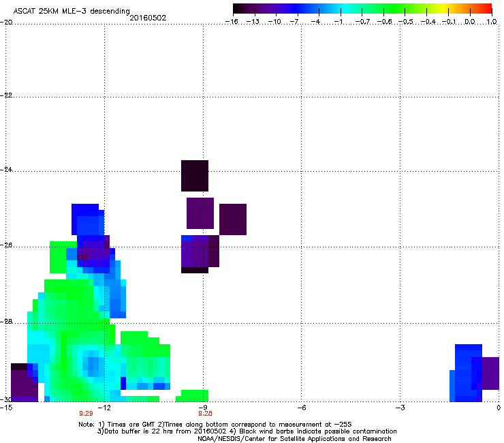
Task: Click the latitude axis label '-28'
Action: click(6, 321)
